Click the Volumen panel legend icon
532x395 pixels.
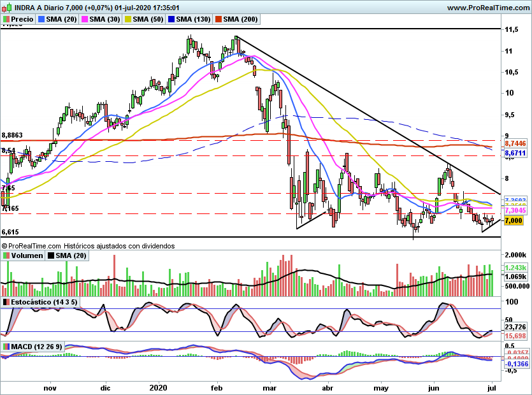pos(6,255)
